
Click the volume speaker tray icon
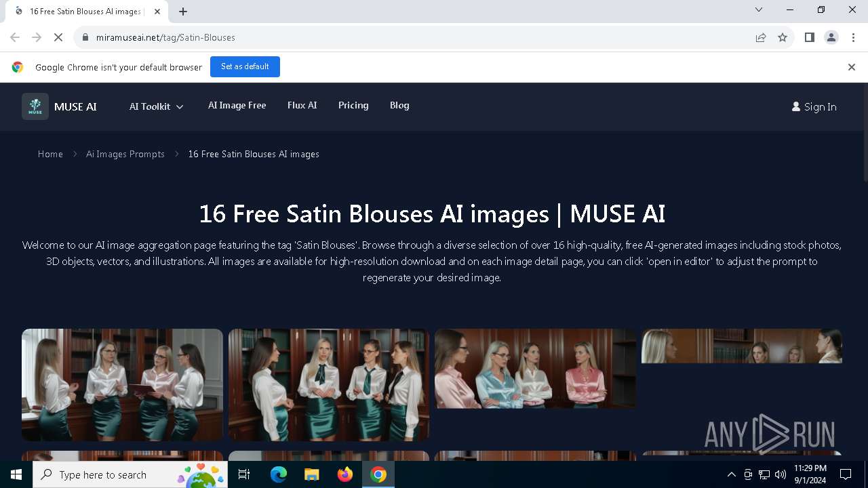780,474
